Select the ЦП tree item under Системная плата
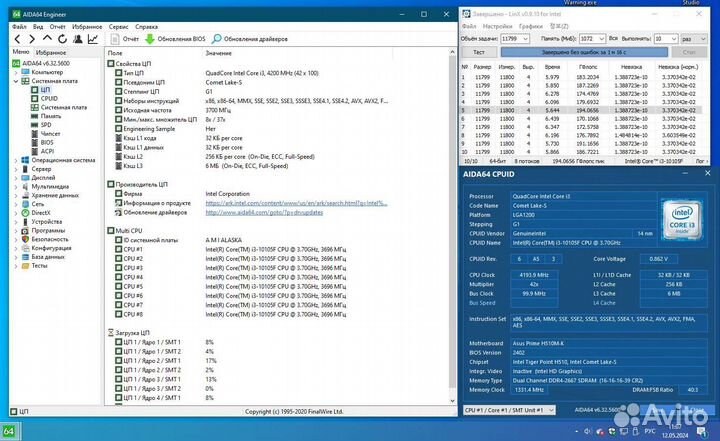The height and width of the screenshot is (441, 720). coord(45,90)
